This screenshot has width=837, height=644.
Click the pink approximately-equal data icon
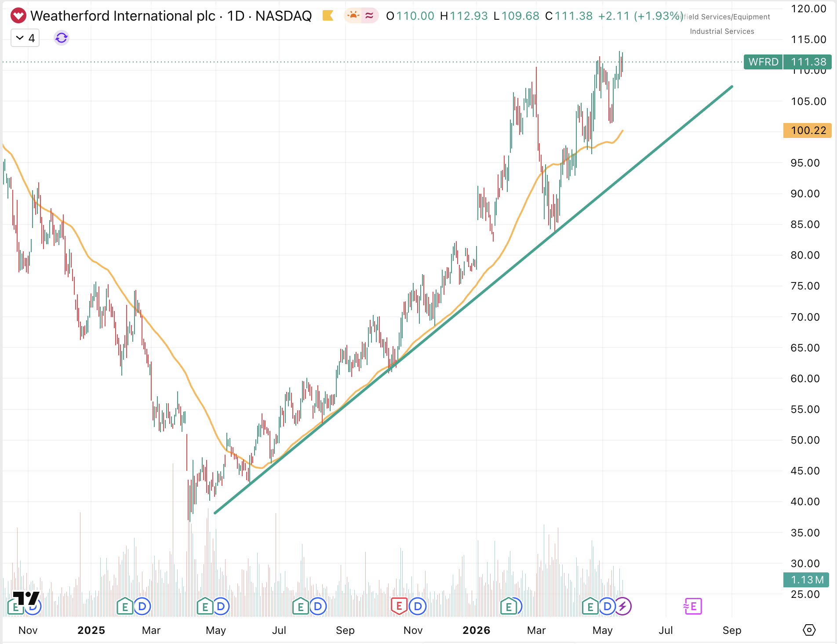pyautogui.click(x=369, y=16)
